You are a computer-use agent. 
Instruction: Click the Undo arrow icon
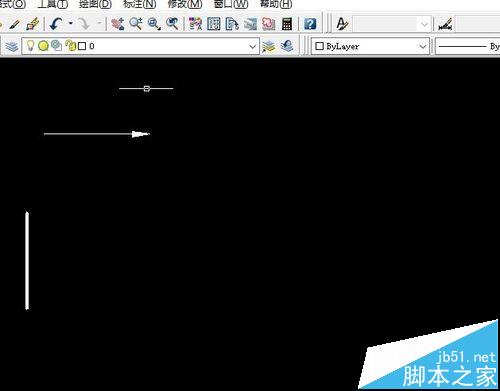[56, 24]
